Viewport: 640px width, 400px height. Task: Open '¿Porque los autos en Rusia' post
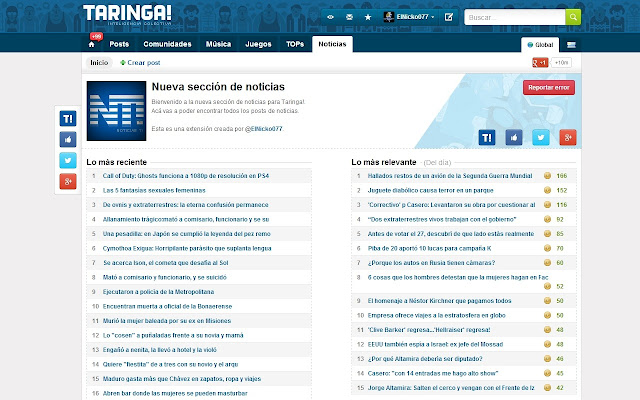[431, 263]
